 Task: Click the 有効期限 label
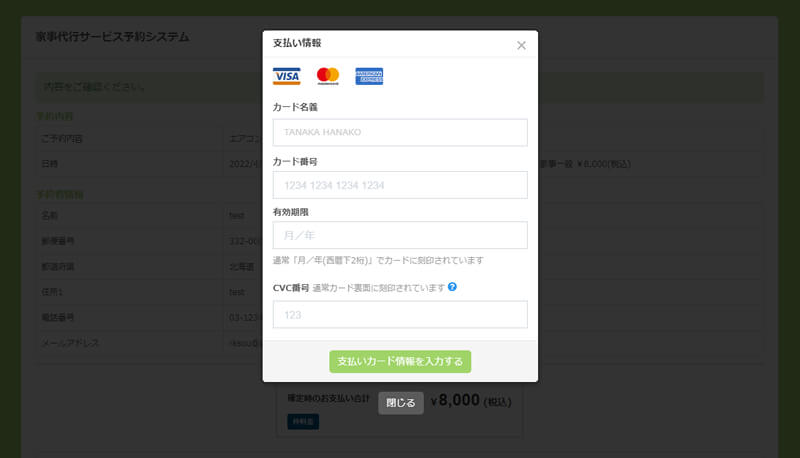point(290,212)
